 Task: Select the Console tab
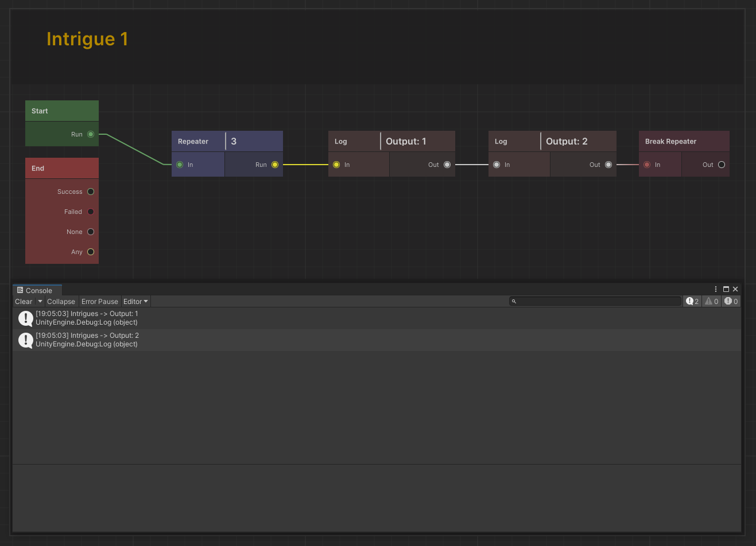[x=34, y=290]
